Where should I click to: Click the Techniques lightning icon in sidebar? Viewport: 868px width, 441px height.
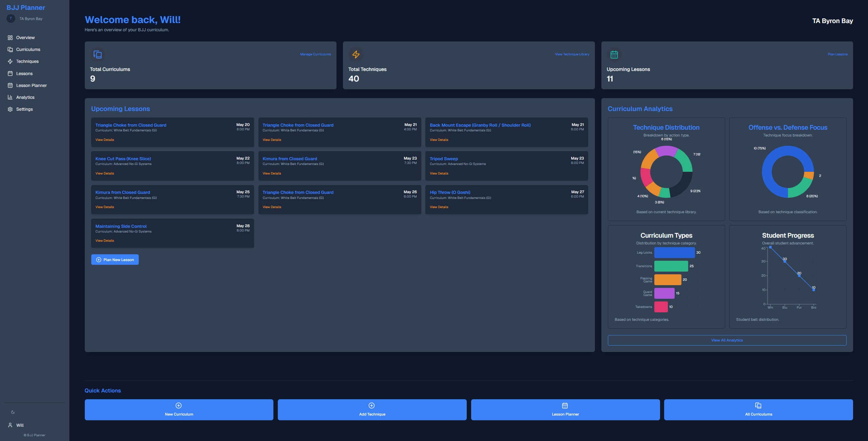pyautogui.click(x=10, y=61)
